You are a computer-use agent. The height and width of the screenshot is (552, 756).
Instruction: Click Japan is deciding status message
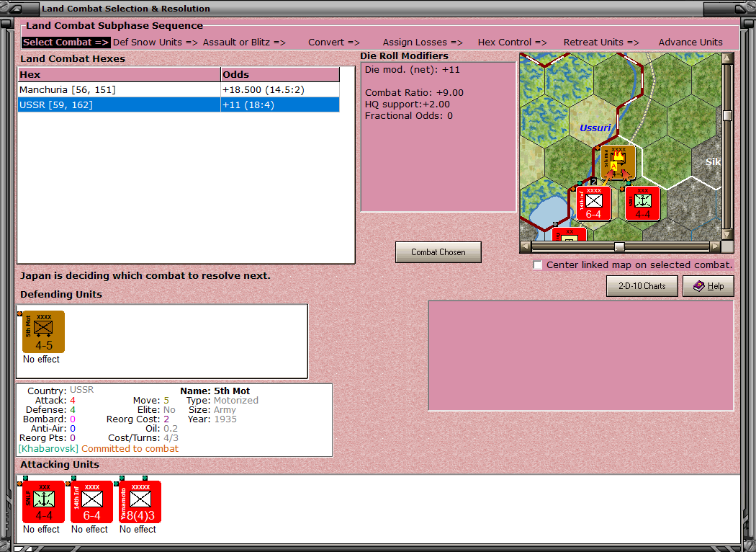point(145,276)
